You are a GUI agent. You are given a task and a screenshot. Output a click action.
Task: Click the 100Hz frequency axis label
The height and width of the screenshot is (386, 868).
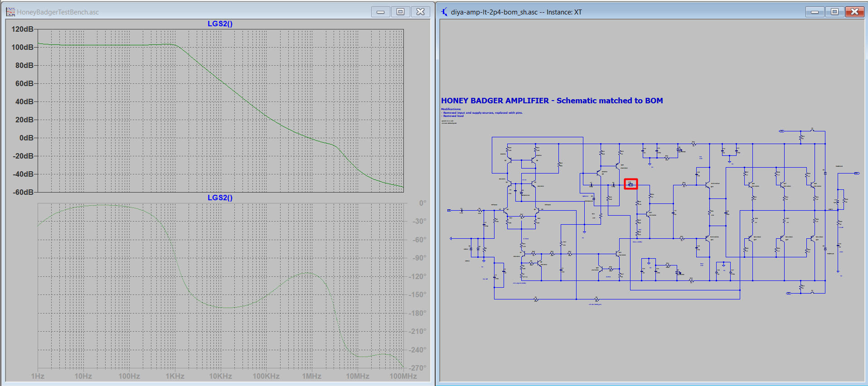tap(129, 376)
